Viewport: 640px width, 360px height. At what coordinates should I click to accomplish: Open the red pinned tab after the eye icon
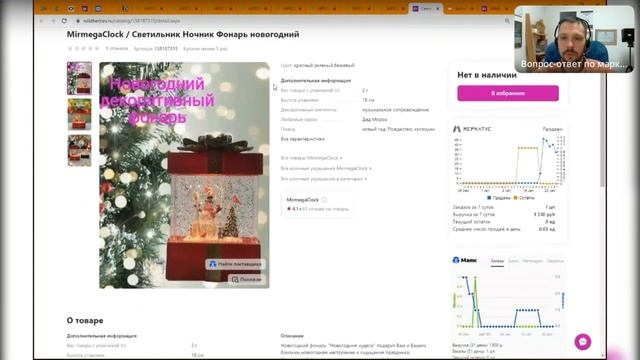tap(84, 9)
